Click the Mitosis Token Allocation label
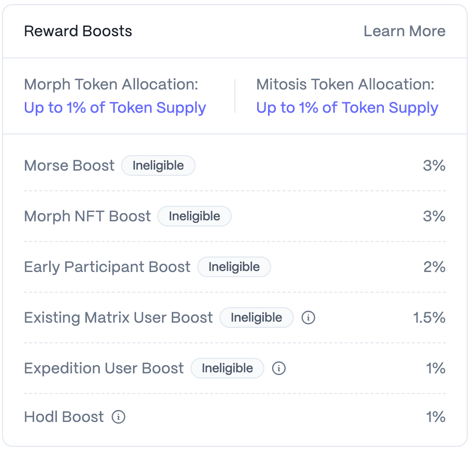This screenshot has width=476, height=453. [346, 84]
